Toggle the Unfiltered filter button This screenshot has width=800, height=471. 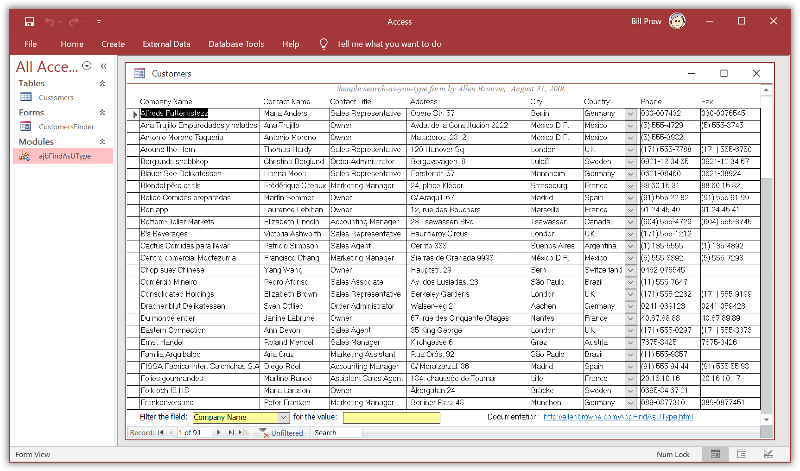pyautogui.click(x=281, y=433)
